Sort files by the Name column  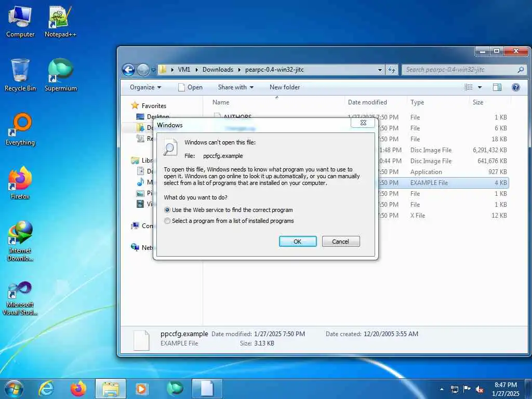click(x=276, y=102)
